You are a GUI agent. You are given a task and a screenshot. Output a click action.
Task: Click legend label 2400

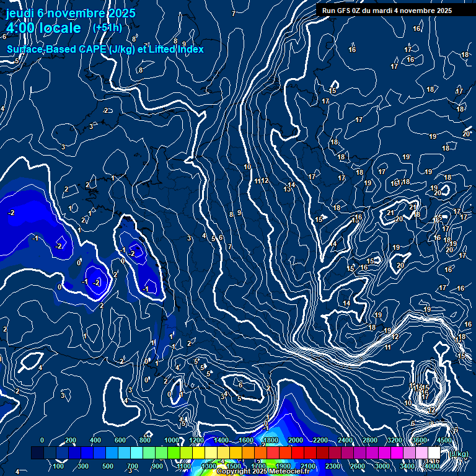tap(345, 440)
